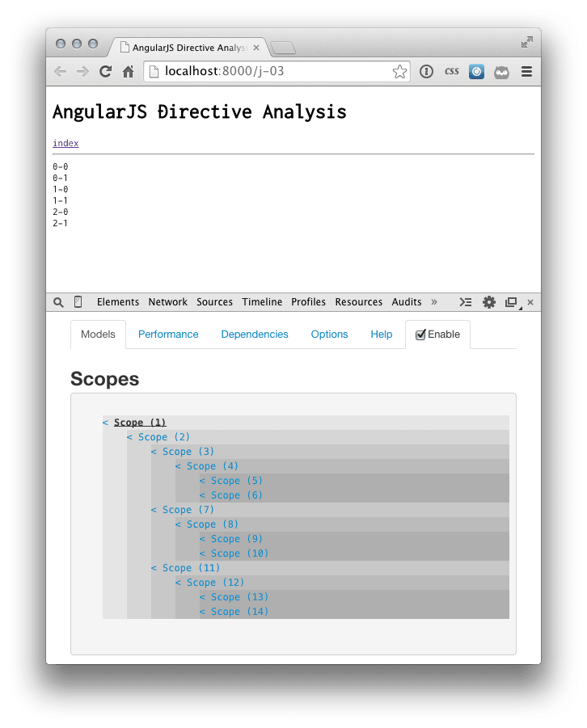This screenshot has width=587, height=728.
Task: Go to browser home page icon
Action: [x=128, y=71]
